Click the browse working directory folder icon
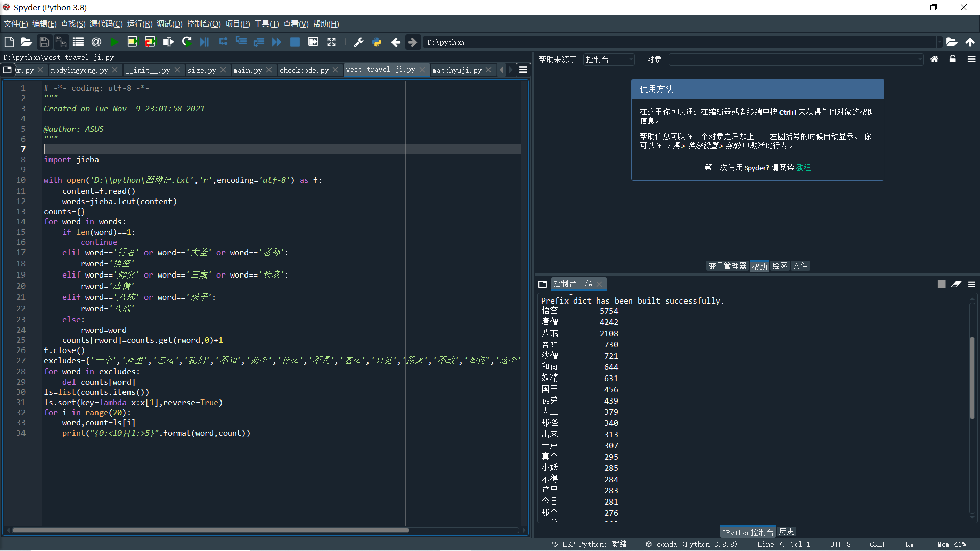This screenshot has height=551, width=980. pyautogui.click(x=951, y=42)
